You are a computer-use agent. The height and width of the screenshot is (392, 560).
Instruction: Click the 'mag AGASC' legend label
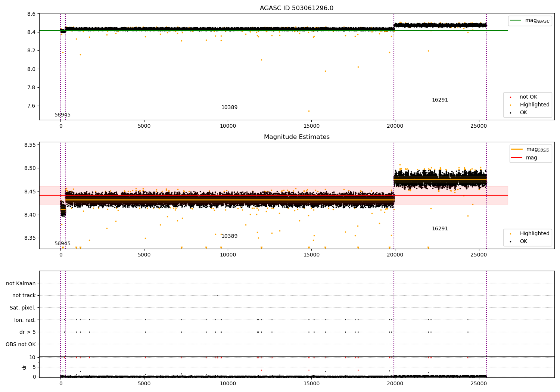point(537,21)
